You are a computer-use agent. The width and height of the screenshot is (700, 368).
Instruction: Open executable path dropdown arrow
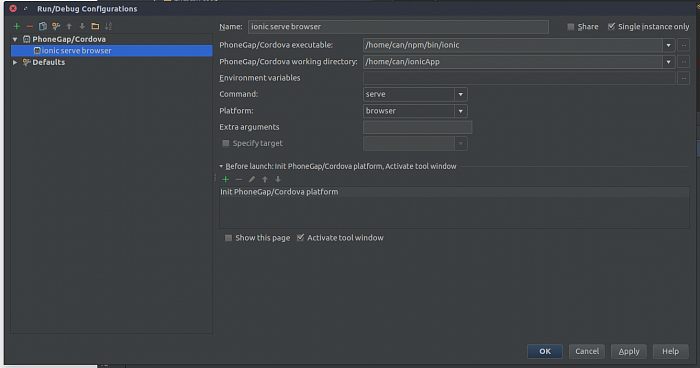coord(668,45)
